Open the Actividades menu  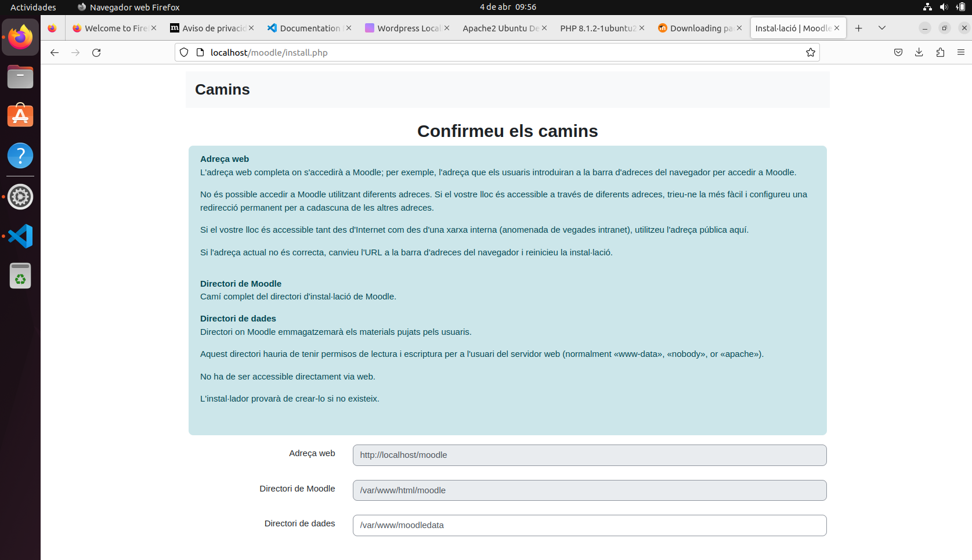click(x=32, y=7)
